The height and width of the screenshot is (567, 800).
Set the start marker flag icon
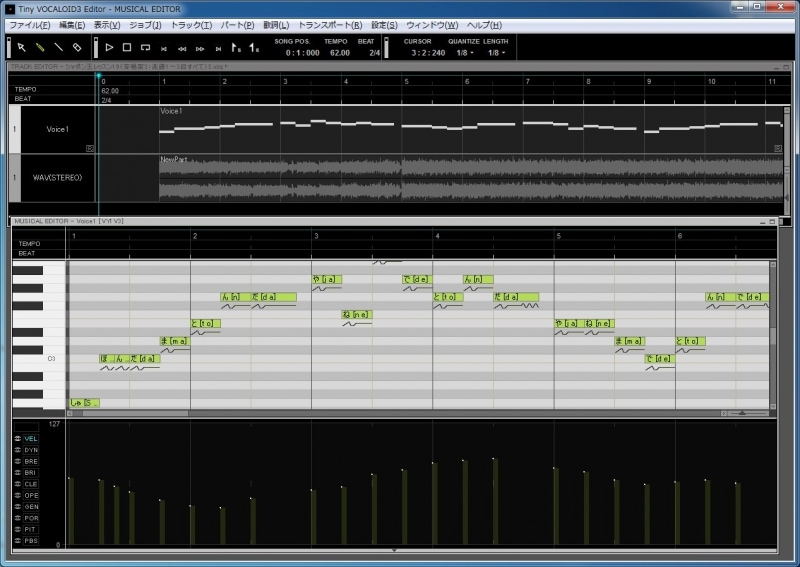236,47
